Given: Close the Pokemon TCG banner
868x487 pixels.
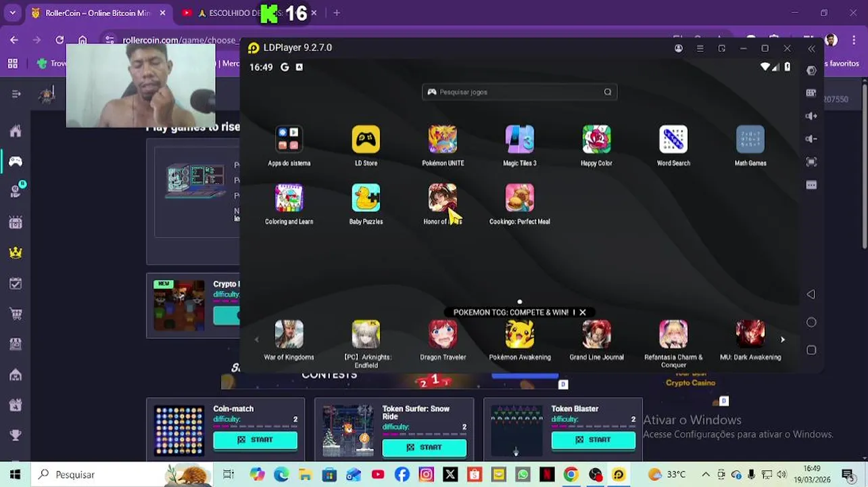Looking at the screenshot, I should (x=582, y=312).
